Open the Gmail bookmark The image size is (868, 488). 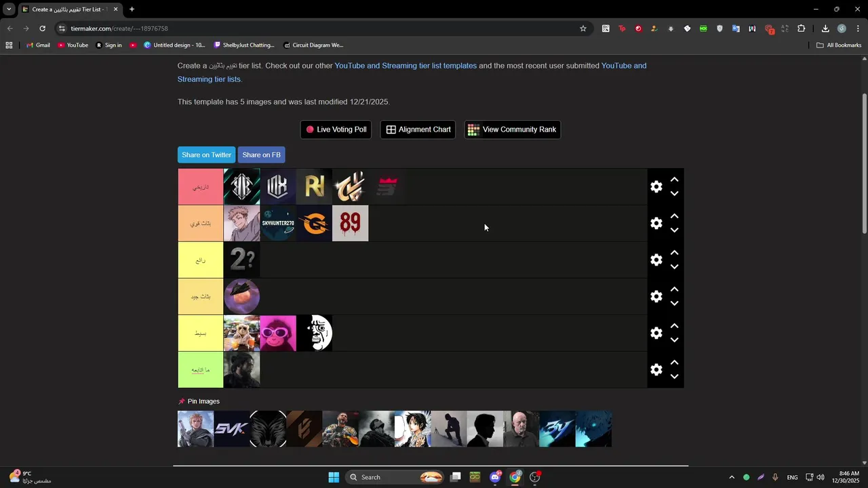click(38, 45)
